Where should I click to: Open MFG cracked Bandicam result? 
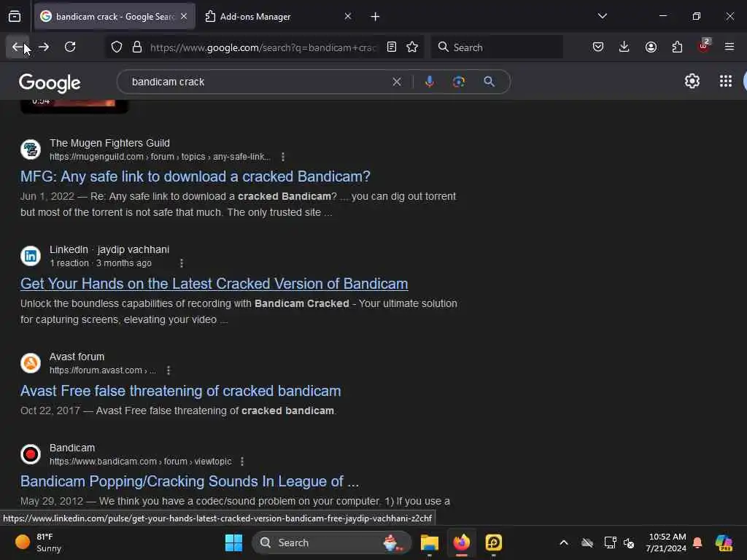point(195,176)
